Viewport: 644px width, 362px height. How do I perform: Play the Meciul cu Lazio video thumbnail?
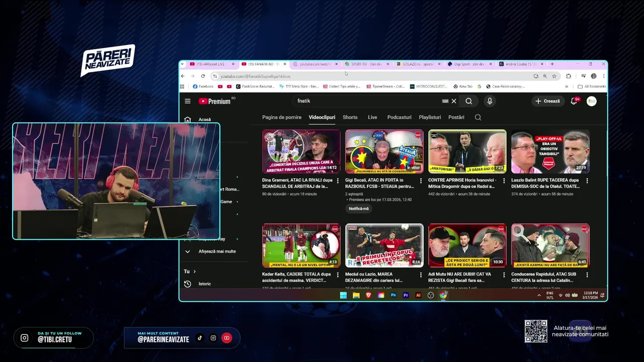pyautogui.click(x=384, y=245)
